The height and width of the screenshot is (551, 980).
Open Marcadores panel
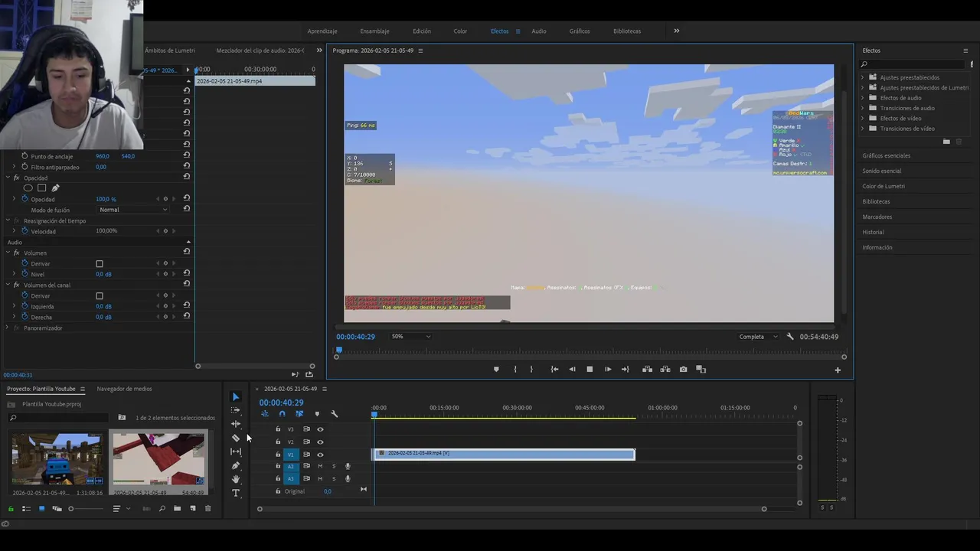877,217
